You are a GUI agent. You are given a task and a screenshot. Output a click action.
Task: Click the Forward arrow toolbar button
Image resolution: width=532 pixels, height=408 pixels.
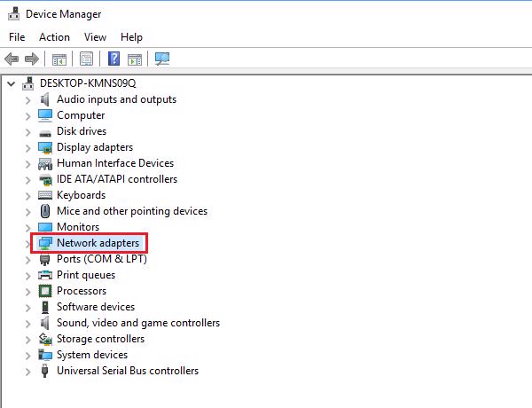coord(32,59)
